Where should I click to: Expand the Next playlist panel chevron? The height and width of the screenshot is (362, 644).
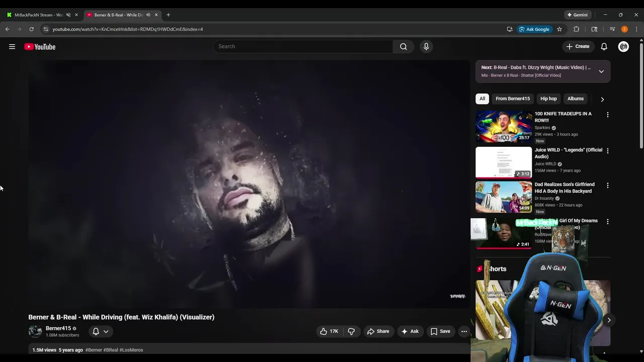[601, 71]
